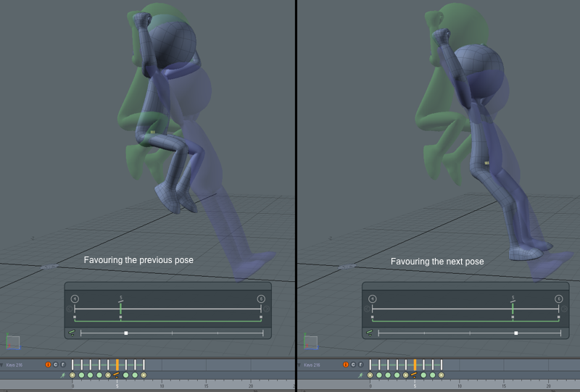Click the axis gizmo in left viewport
The width and height of the screenshot is (580, 392).
(12, 341)
